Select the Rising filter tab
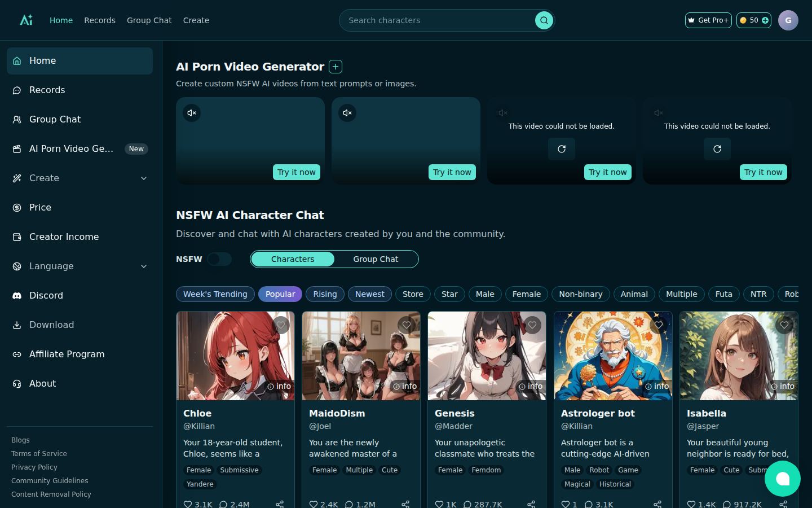 click(x=325, y=294)
